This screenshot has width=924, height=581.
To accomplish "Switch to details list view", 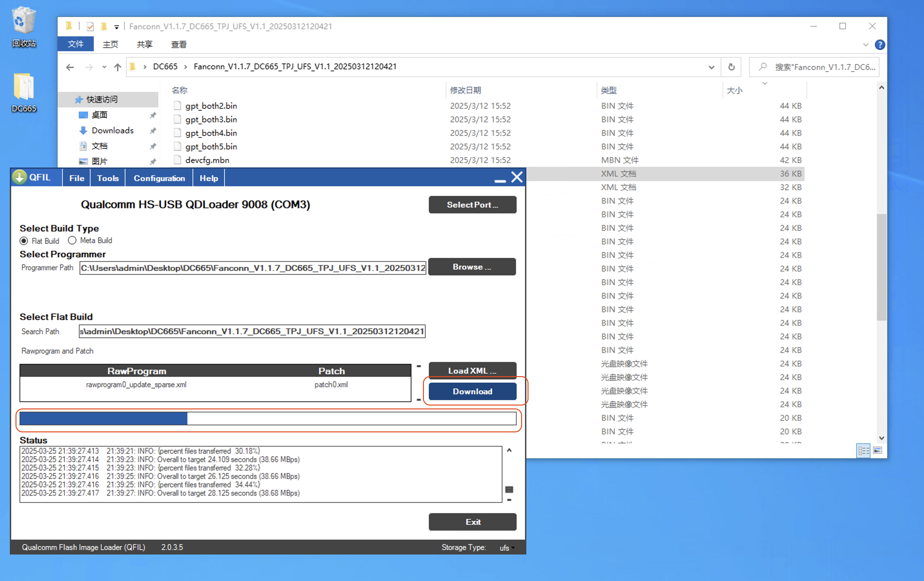I will click(x=863, y=450).
